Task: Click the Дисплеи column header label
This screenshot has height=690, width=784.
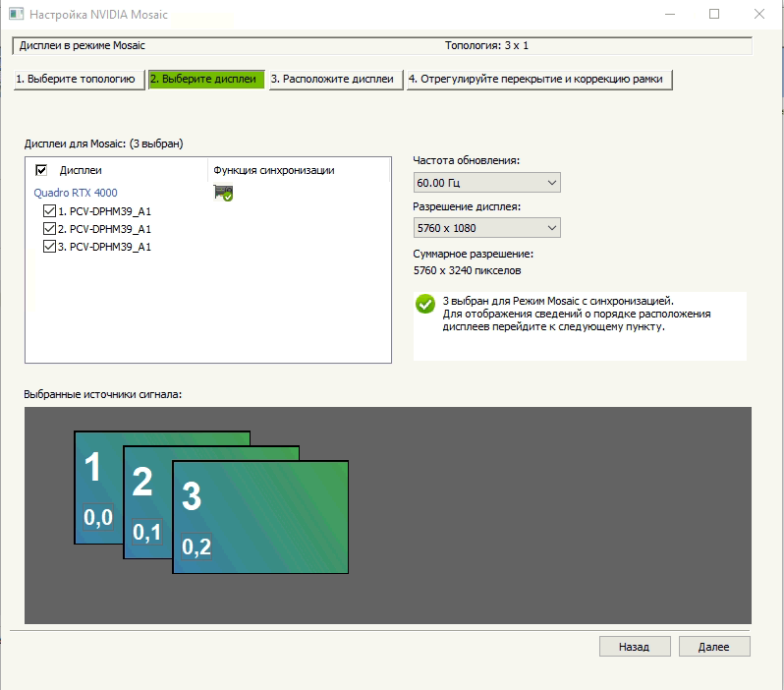Action: 81,170
